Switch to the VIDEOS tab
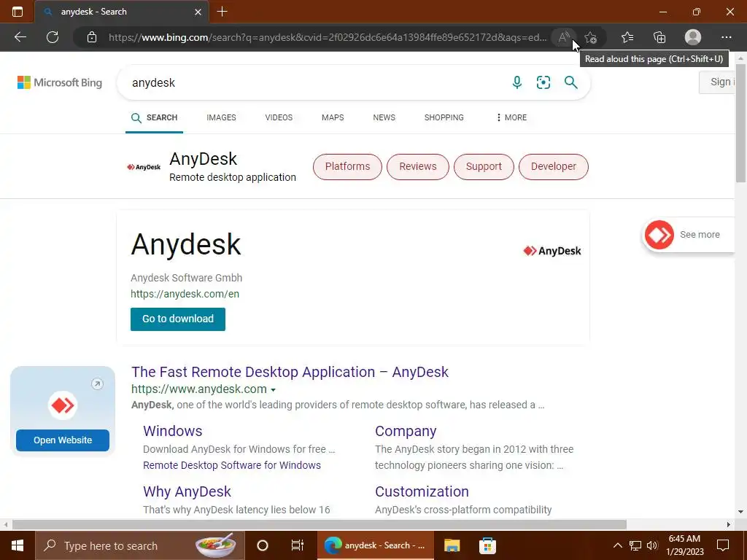Image resolution: width=747 pixels, height=560 pixels. click(279, 117)
